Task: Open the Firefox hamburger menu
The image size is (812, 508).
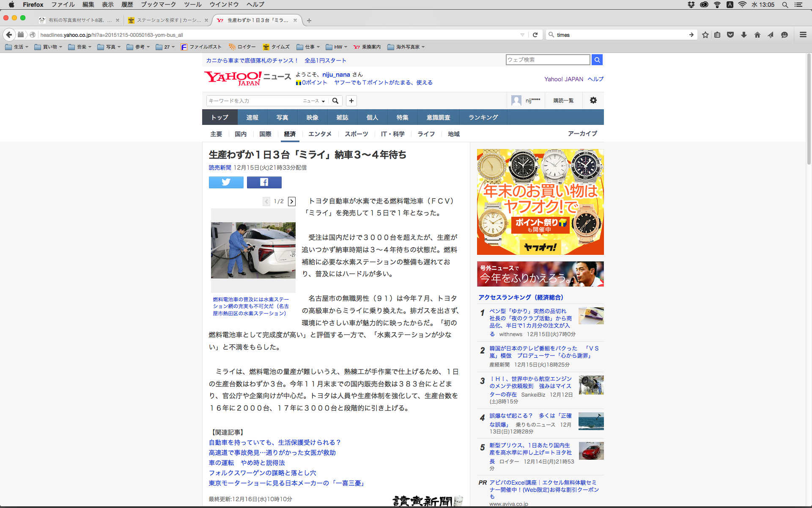Action: pyautogui.click(x=803, y=35)
